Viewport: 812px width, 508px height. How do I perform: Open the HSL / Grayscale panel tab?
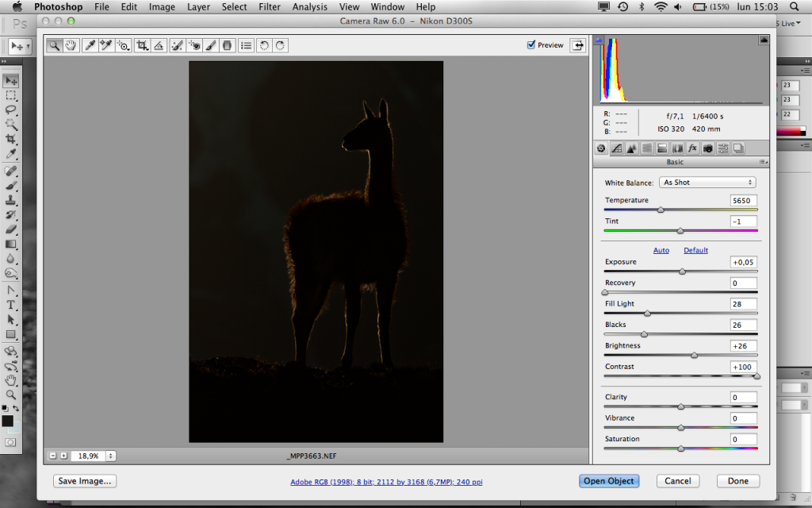647,148
